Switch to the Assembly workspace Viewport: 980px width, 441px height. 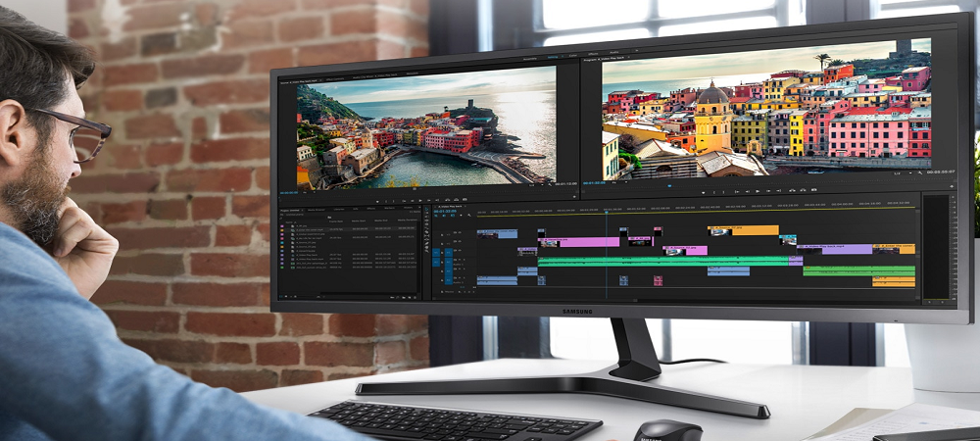(x=529, y=59)
